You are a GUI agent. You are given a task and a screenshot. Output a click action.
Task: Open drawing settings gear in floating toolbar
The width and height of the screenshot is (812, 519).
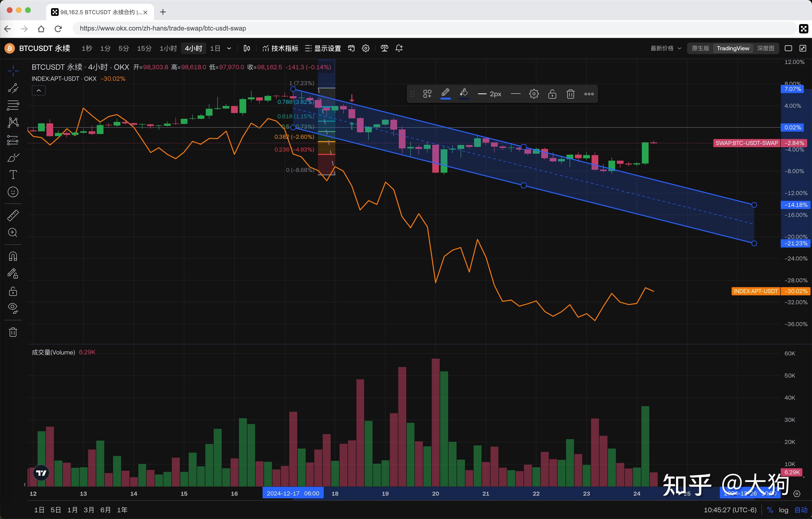tap(534, 94)
